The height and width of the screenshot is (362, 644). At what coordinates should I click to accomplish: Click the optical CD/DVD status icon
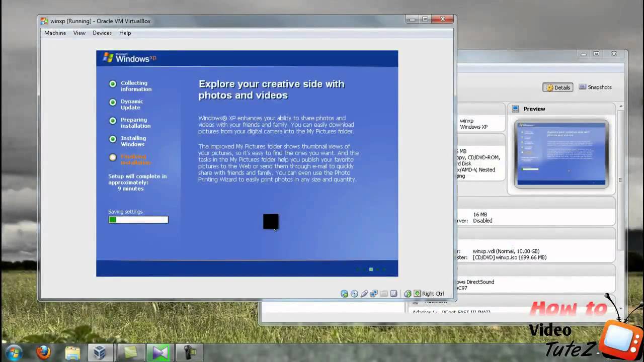click(x=354, y=294)
